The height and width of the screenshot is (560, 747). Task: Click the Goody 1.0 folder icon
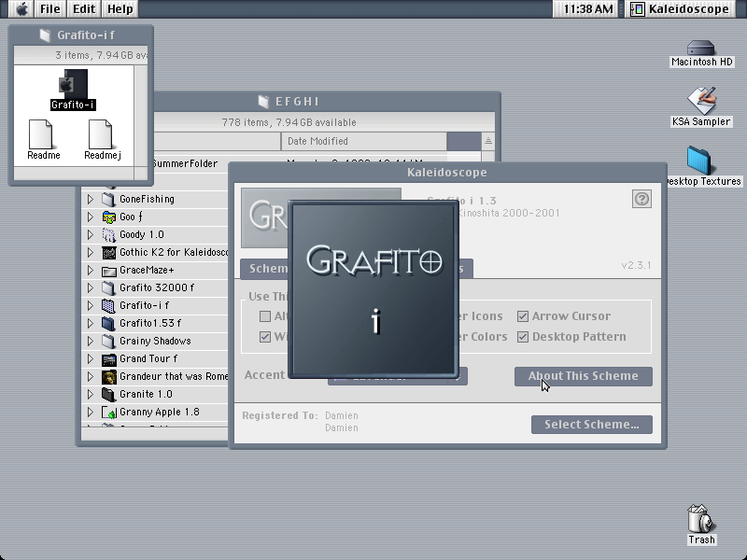108,235
